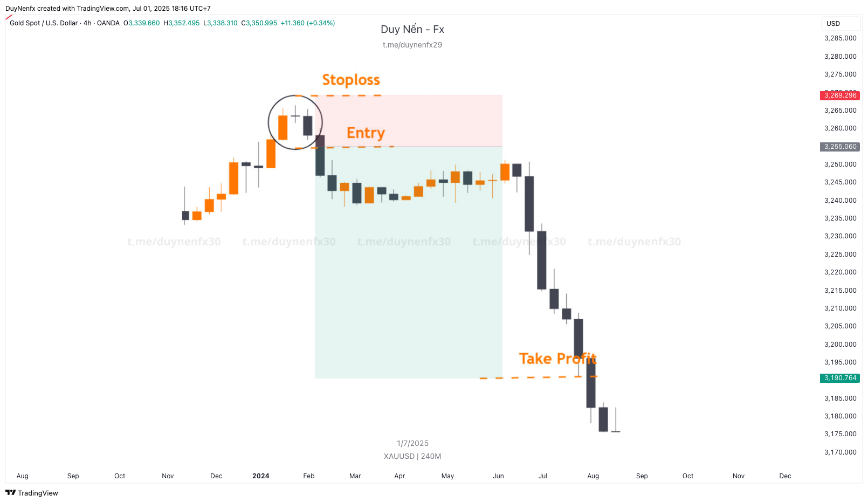Click the 1/7/2025 date text
This screenshot has width=868, height=502.
click(412, 443)
